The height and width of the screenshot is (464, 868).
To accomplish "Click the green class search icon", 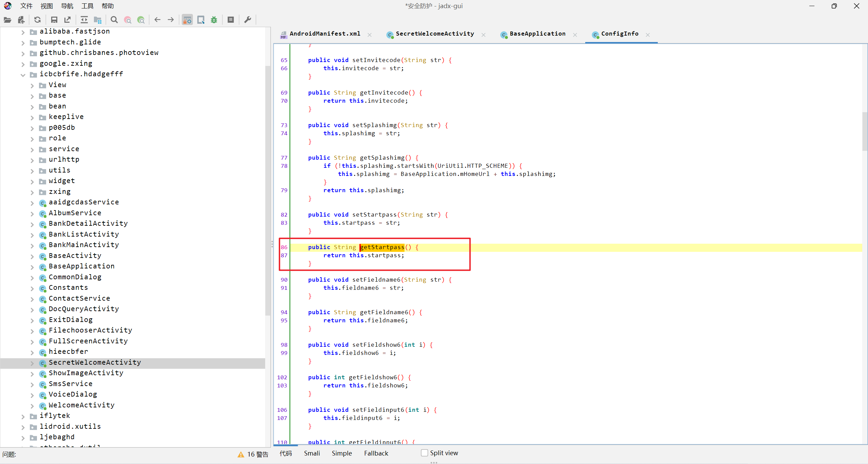I will click(x=141, y=20).
